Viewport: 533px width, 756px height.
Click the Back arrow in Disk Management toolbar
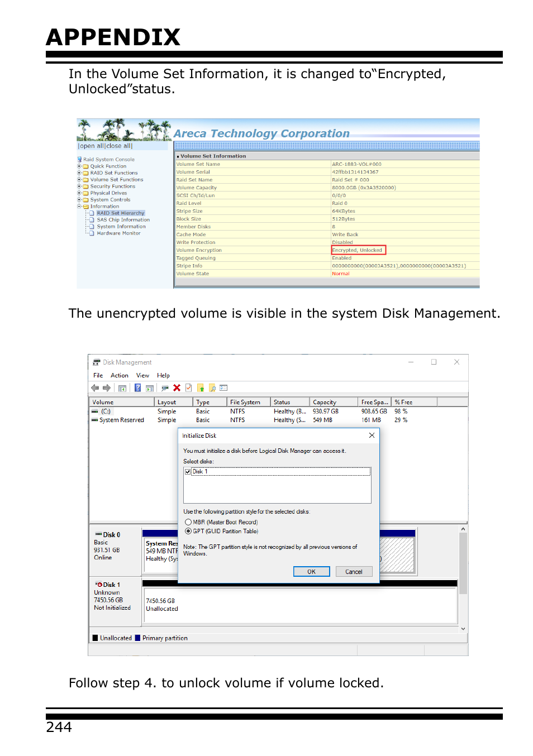(95, 388)
